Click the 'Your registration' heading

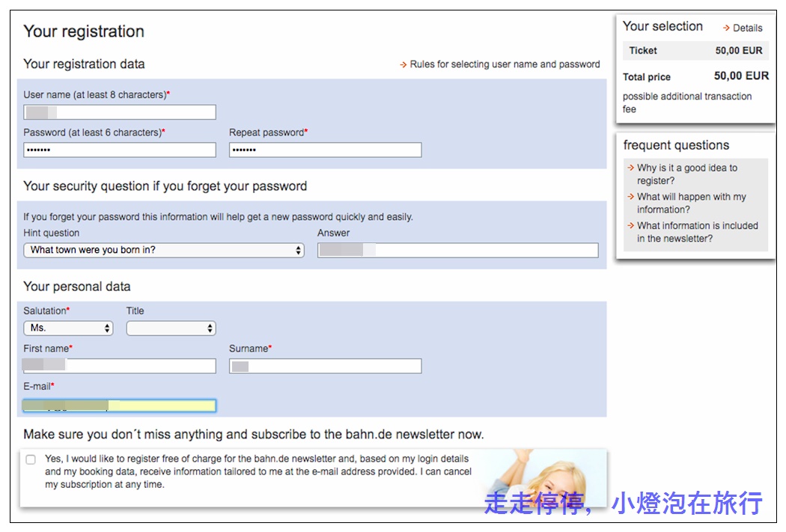click(84, 31)
